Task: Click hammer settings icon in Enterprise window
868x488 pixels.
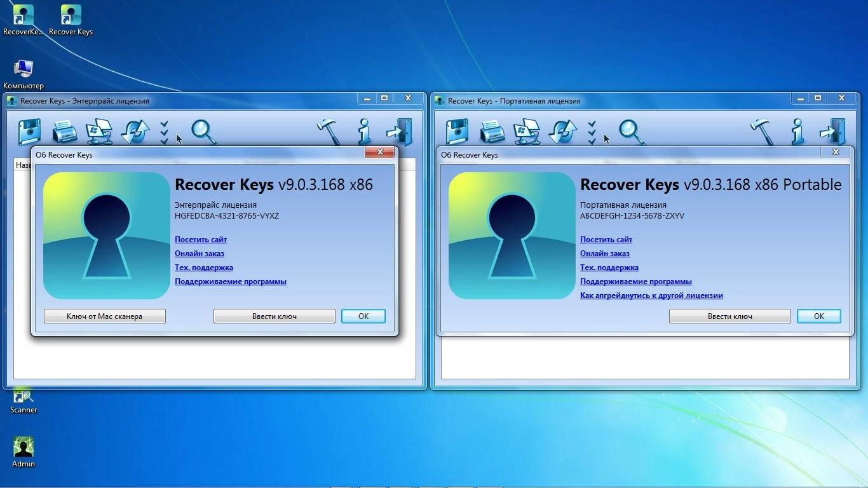Action: pos(330,132)
